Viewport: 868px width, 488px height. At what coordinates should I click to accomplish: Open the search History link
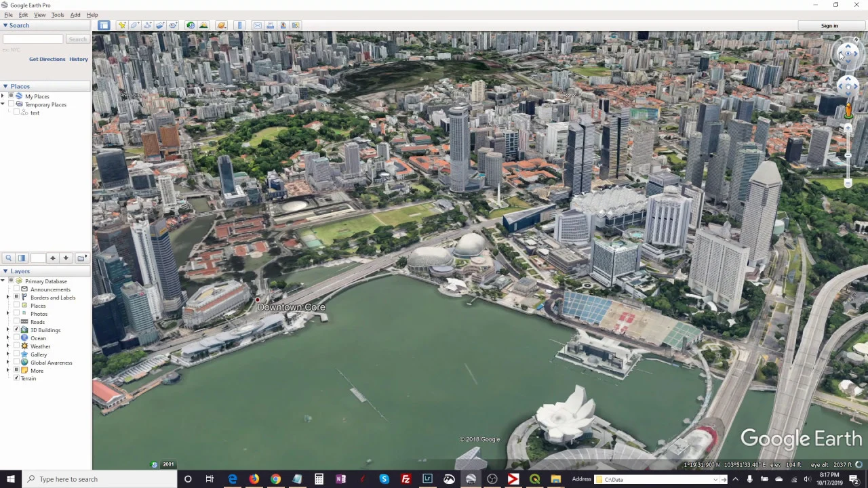(x=79, y=59)
